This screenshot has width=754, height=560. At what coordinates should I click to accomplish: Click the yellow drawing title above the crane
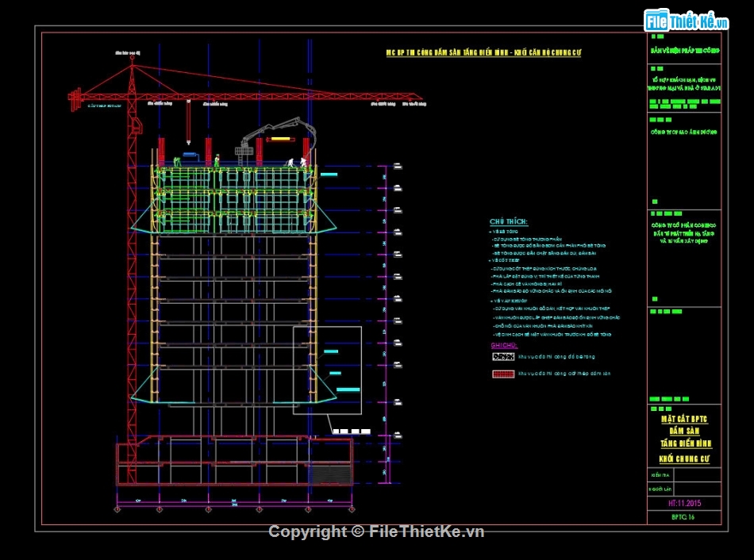pos(483,52)
